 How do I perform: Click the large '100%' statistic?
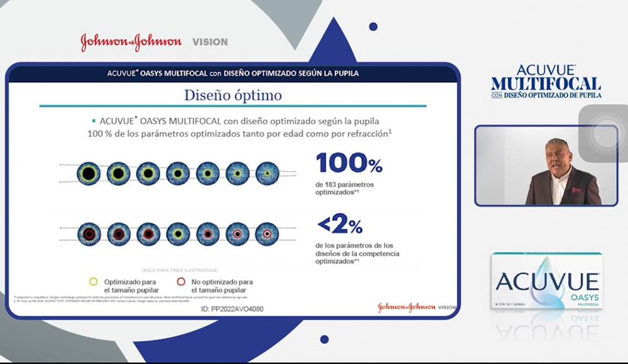[x=349, y=164]
